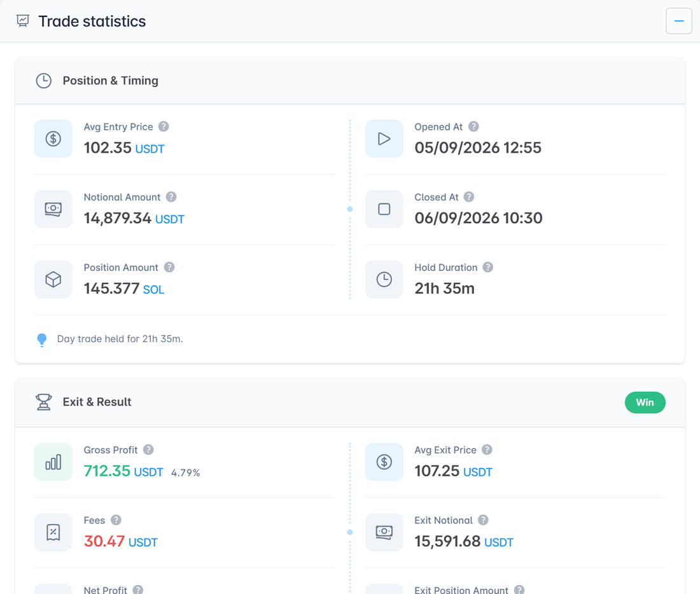Click the lightbulb tip icon

tap(41, 340)
